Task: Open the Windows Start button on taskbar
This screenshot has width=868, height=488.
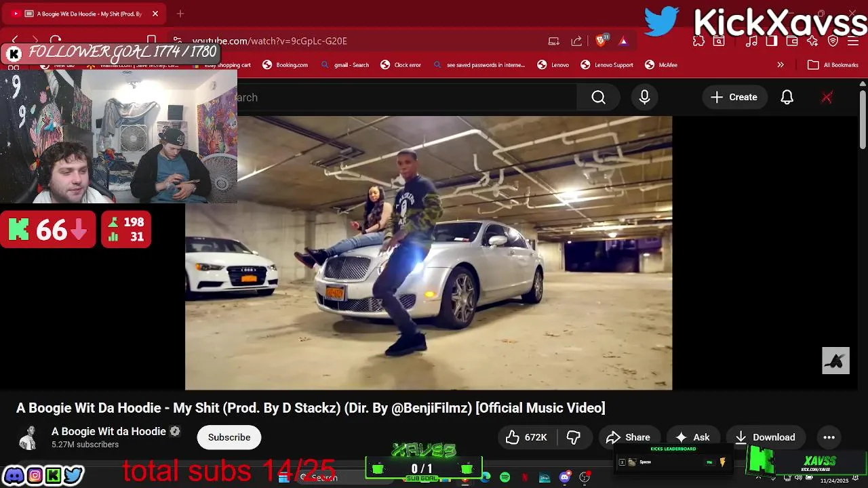Action: tap(283, 478)
